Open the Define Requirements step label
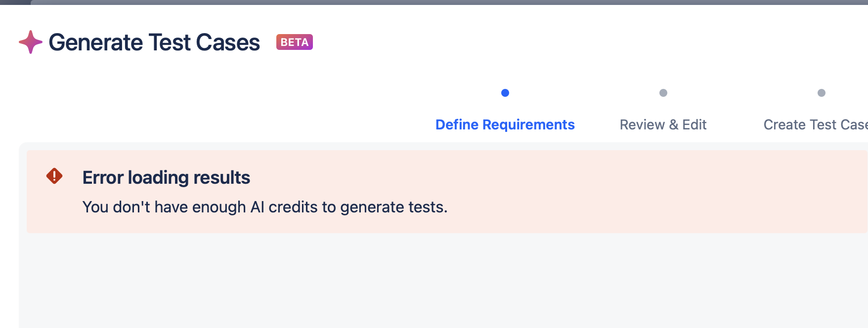This screenshot has width=868, height=328. 505,124
